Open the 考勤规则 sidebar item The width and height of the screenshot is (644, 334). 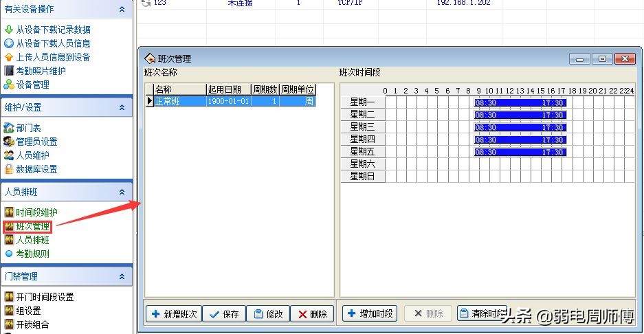tap(32, 254)
